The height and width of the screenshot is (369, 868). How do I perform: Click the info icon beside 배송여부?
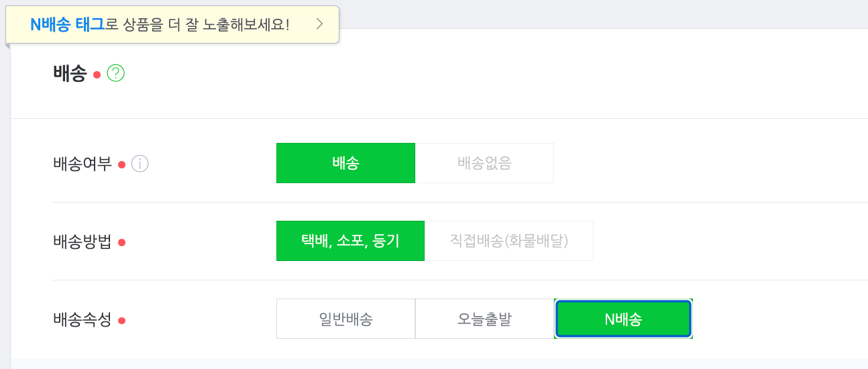coord(140,163)
